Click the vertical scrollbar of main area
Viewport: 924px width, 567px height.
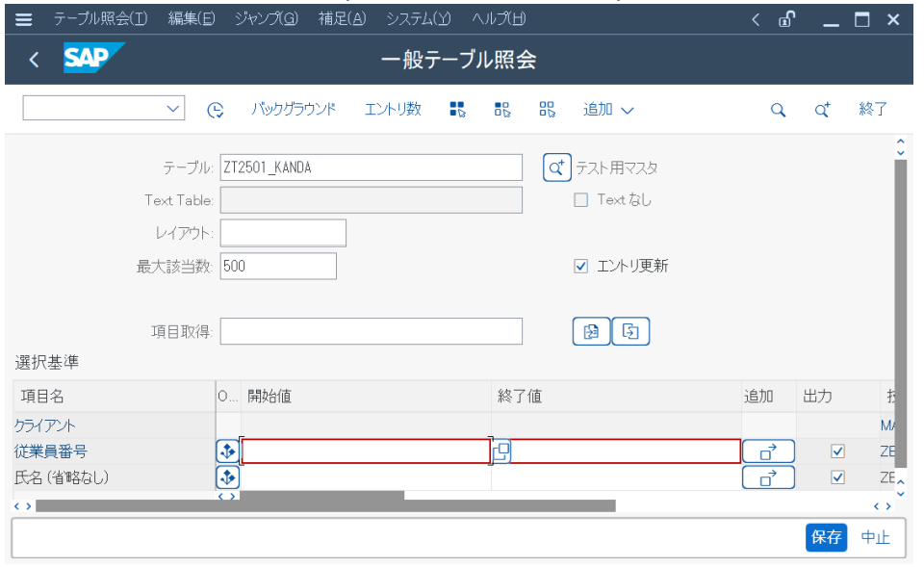click(x=901, y=313)
